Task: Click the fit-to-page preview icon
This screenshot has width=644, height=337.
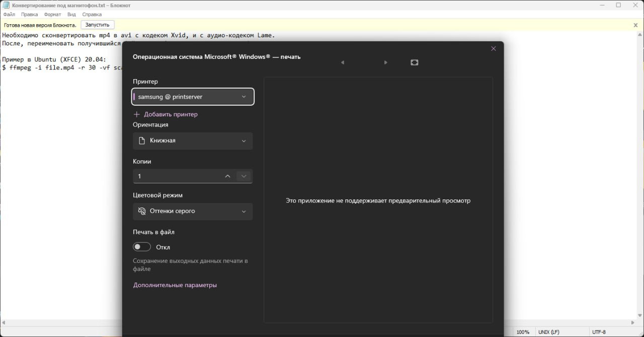Action: (414, 62)
